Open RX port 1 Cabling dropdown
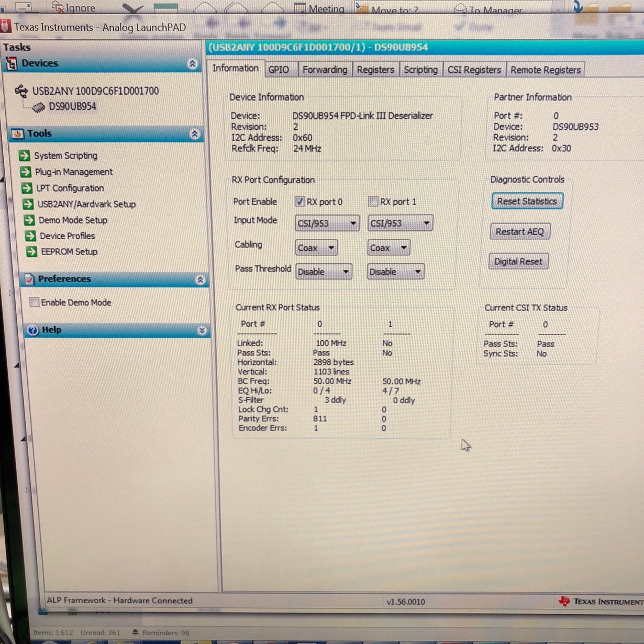 [388, 248]
